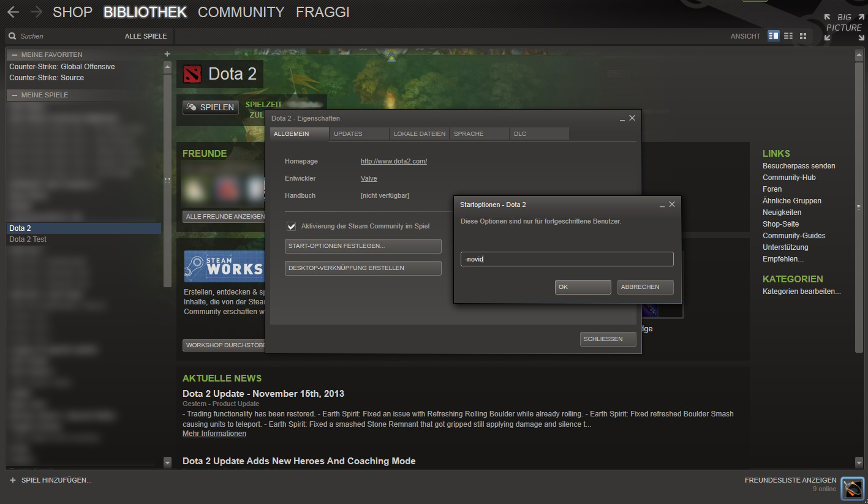
Task: Click the Spielen button for Dota 2
Action: click(x=211, y=107)
